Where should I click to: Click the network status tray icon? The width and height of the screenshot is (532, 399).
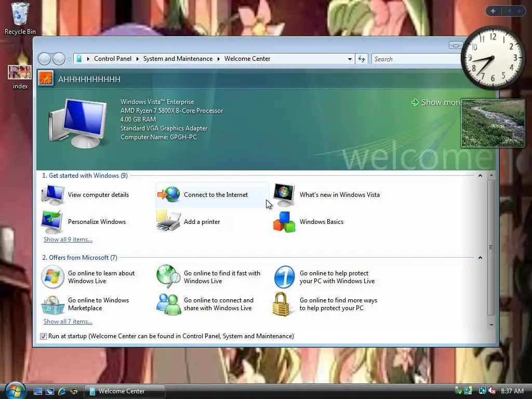[x=482, y=391]
